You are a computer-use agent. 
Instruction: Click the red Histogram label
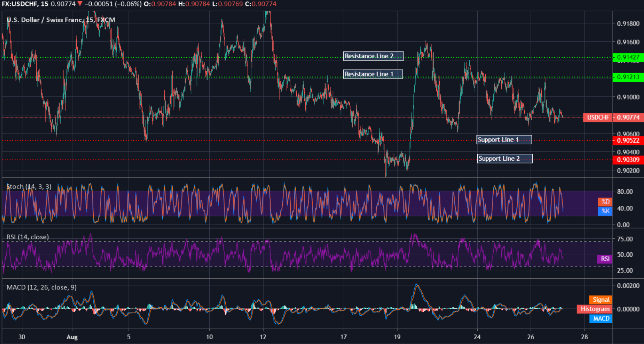click(x=595, y=309)
